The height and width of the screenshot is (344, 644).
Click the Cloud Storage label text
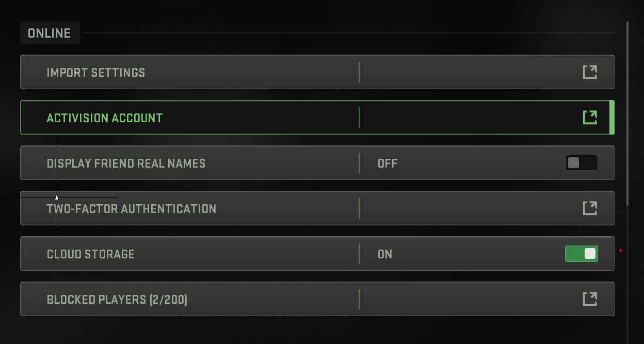click(91, 254)
